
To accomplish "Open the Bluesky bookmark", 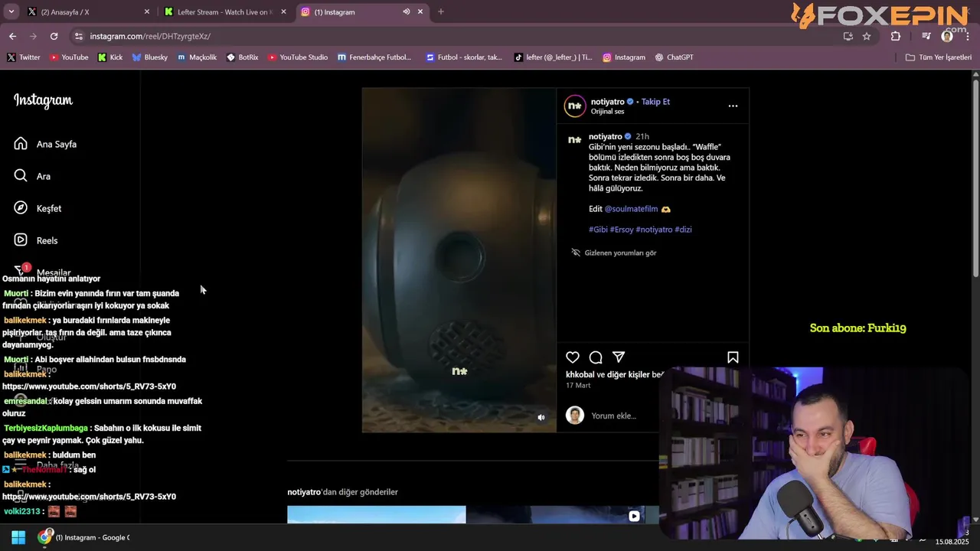I will [x=149, y=57].
